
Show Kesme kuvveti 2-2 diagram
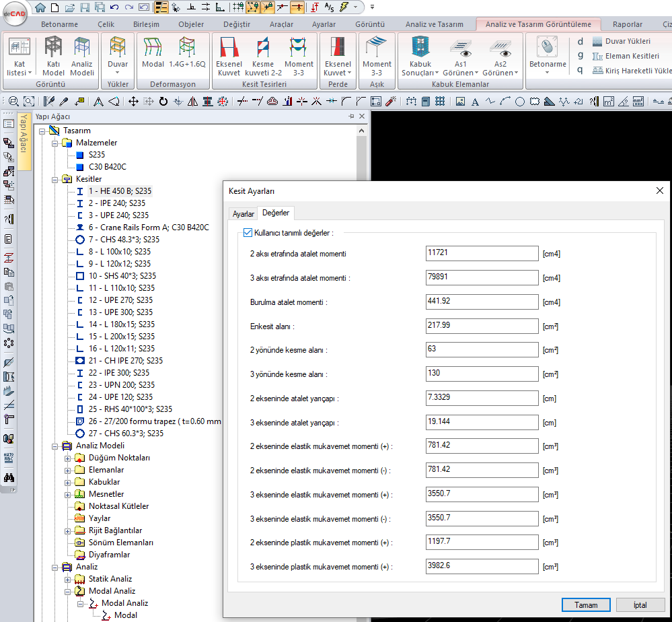tap(263, 56)
